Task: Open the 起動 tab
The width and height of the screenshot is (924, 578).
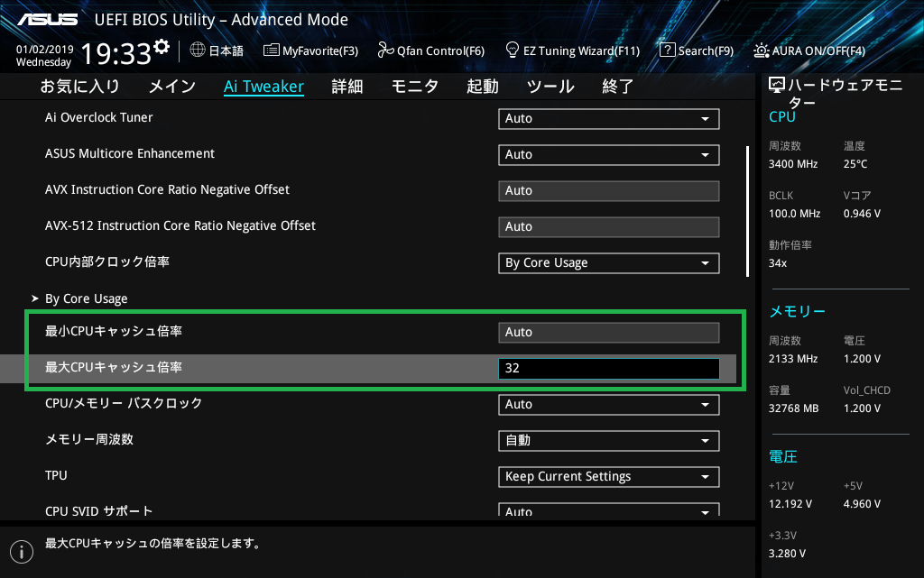Action: click(x=483, y=87)
